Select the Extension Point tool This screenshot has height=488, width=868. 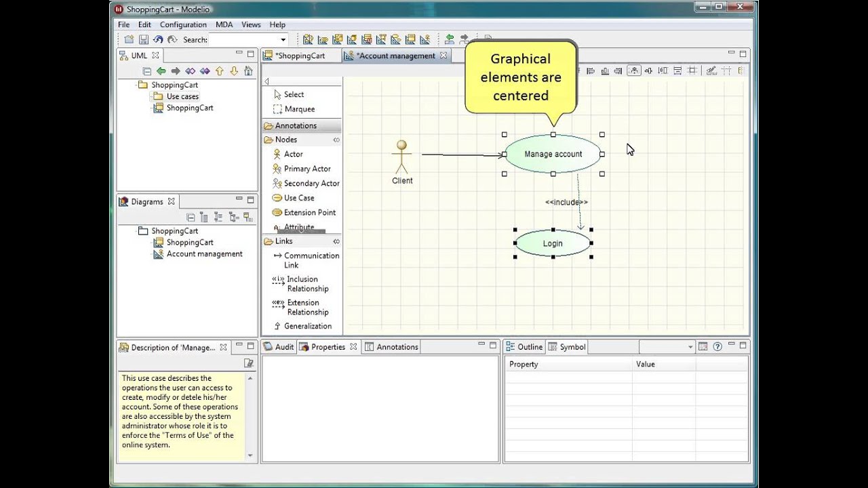click(304, 212)
